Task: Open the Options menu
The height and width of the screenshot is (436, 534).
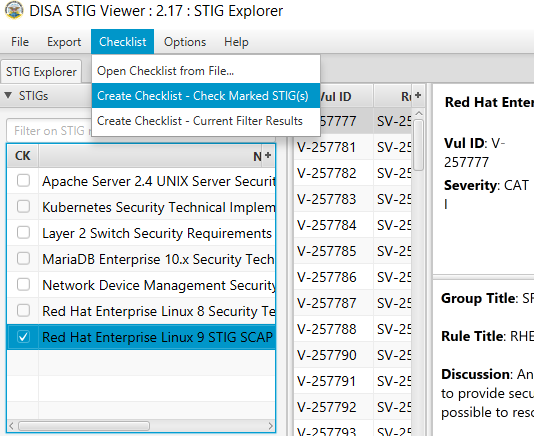Action: pos(185,42)
